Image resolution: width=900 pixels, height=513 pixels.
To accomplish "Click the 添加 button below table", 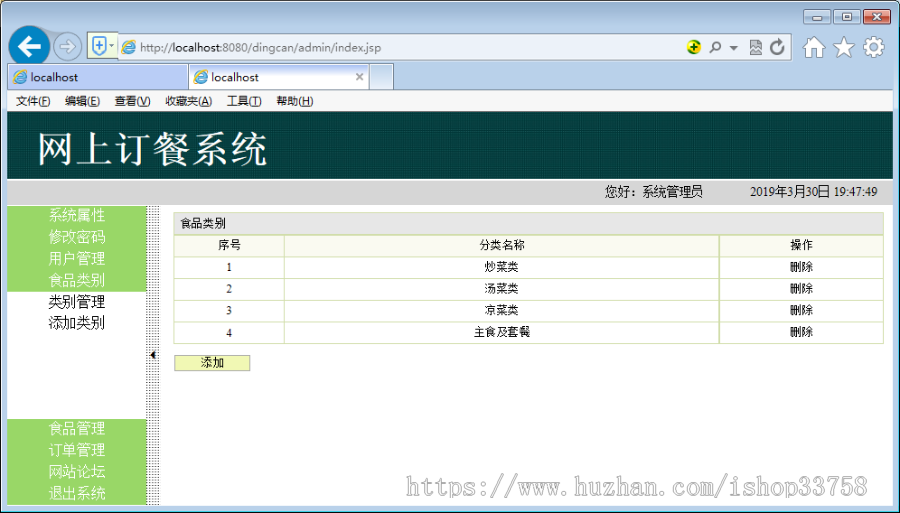I will coord(212,363).
